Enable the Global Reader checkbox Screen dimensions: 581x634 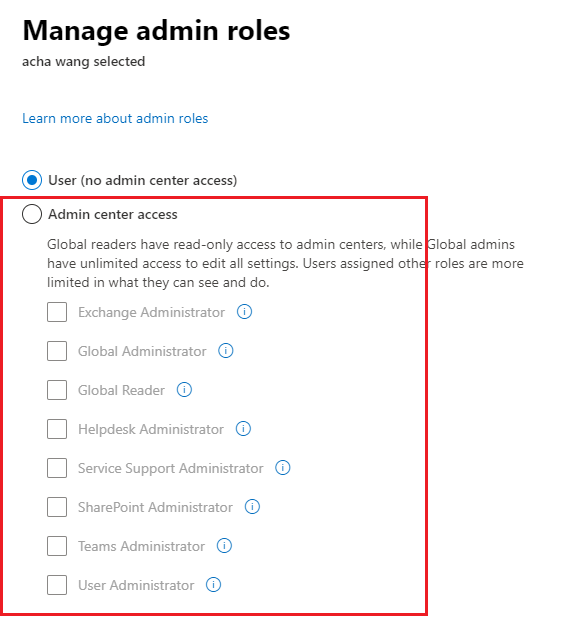click(x=57, y=390)
